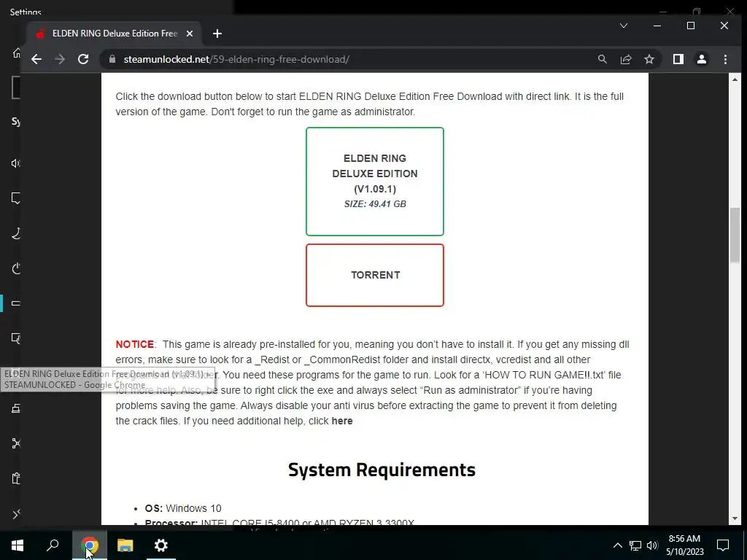The width and height of the screenshot is (747, 560).
Task: Open Home in the Settings sidebar
Action: pos(17,52)
